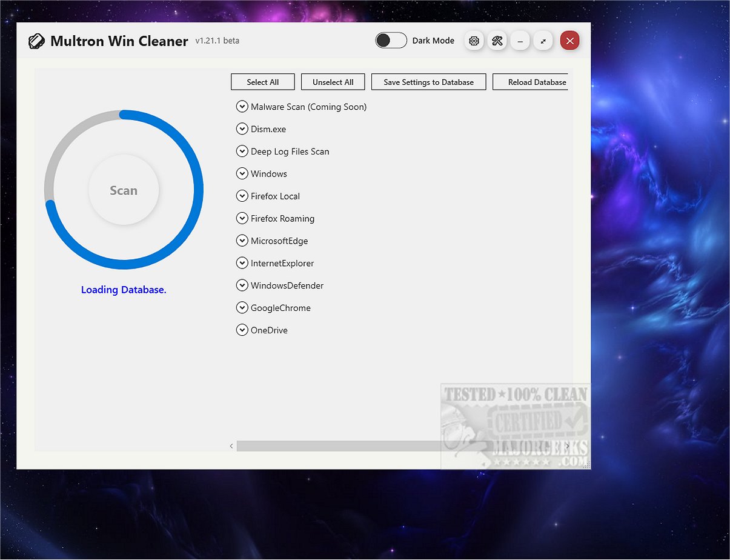Click the fullscreen expand arrows icon
Screen dimensions: 730x560
pyautogui.click(x=543, y=41)
